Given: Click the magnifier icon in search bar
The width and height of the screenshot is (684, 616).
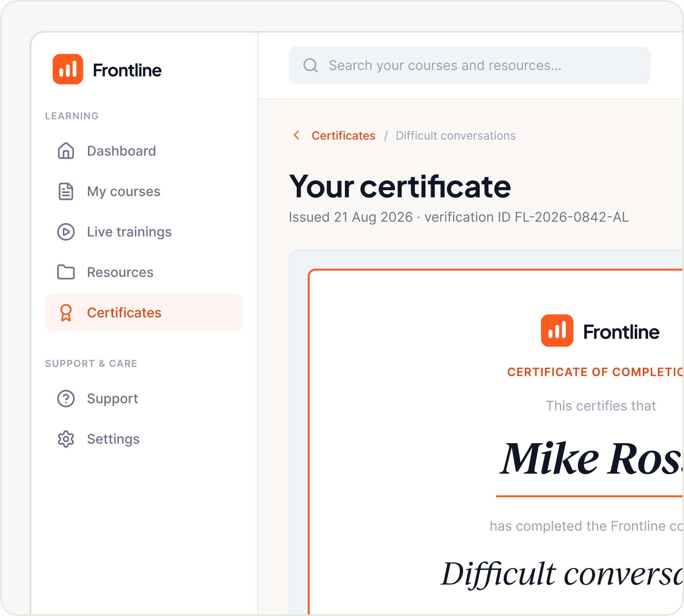Looking at the screenshot, I should (311, 65).
